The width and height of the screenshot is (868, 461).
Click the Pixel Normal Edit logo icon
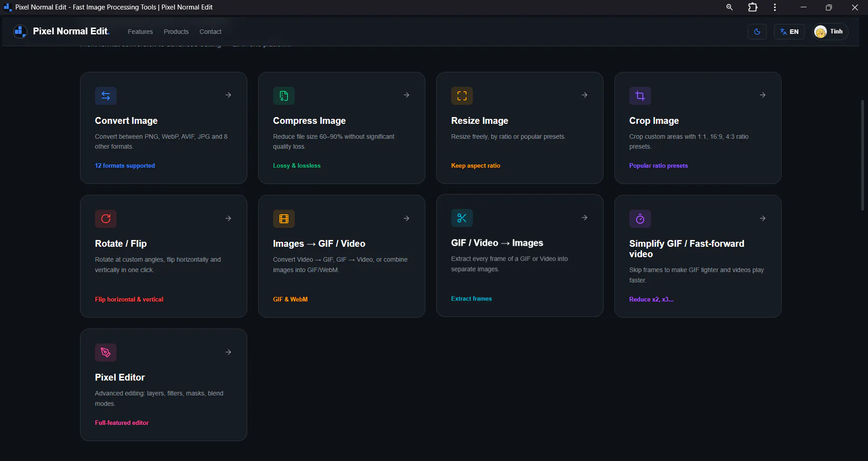click(x=20, y=31)
